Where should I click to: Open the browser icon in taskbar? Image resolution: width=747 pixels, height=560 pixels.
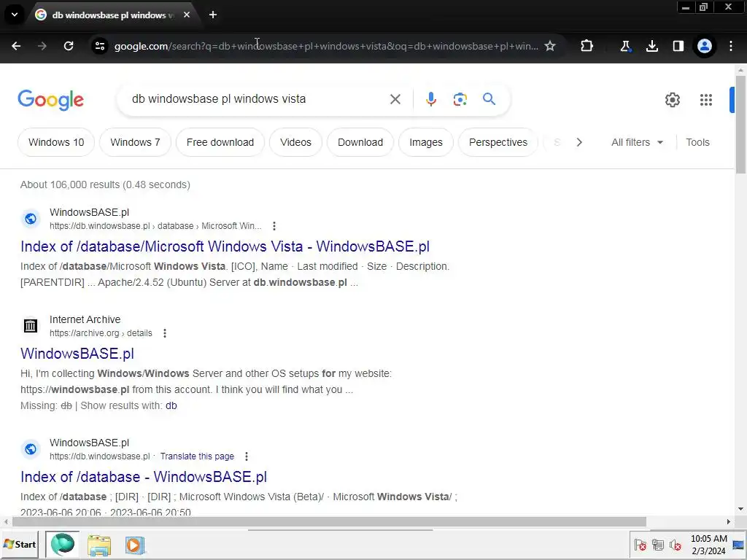click(63, 544)
